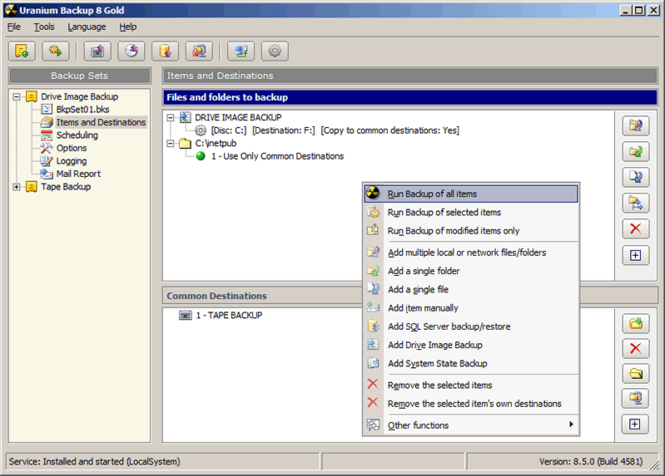Viewport: 665px width, 476px height.
Task: Select BkpSet01.bks in the tree
Action: 83,109
